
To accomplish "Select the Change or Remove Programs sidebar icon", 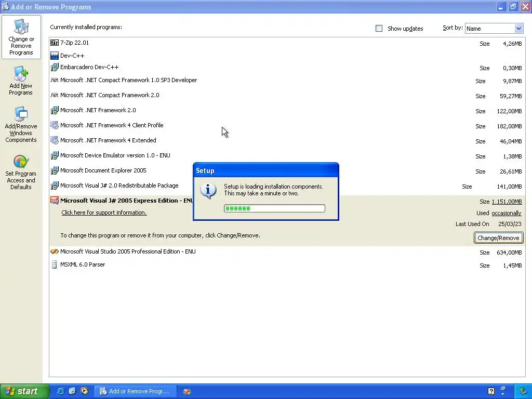I will click(21, 37).
